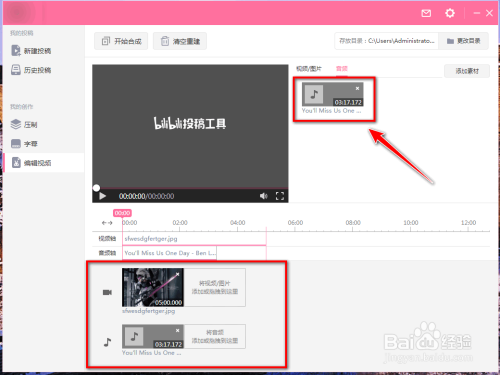This screenshot has width=500, height=375.
Task: Select sfwesdgfertger.jpg clip on video track
Action: pos(194,239)
